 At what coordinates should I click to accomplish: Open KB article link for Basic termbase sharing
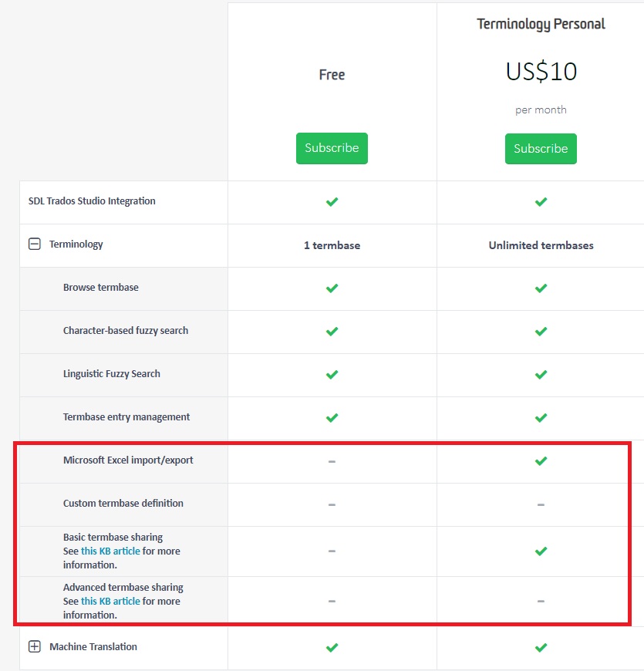pos(110,551)
